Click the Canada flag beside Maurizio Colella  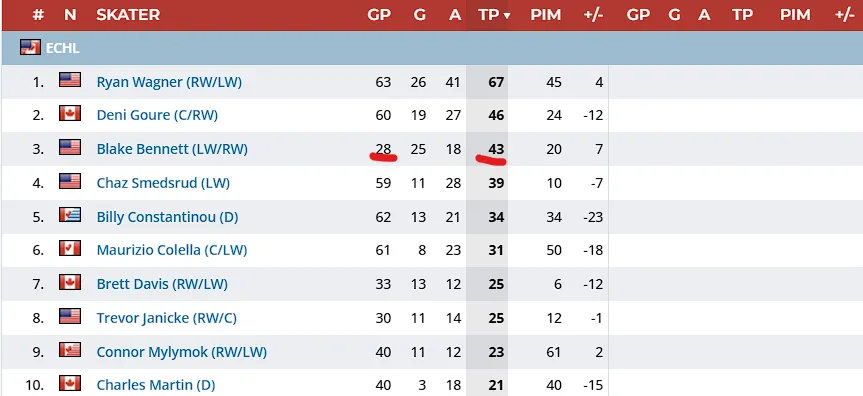point(70,248)
